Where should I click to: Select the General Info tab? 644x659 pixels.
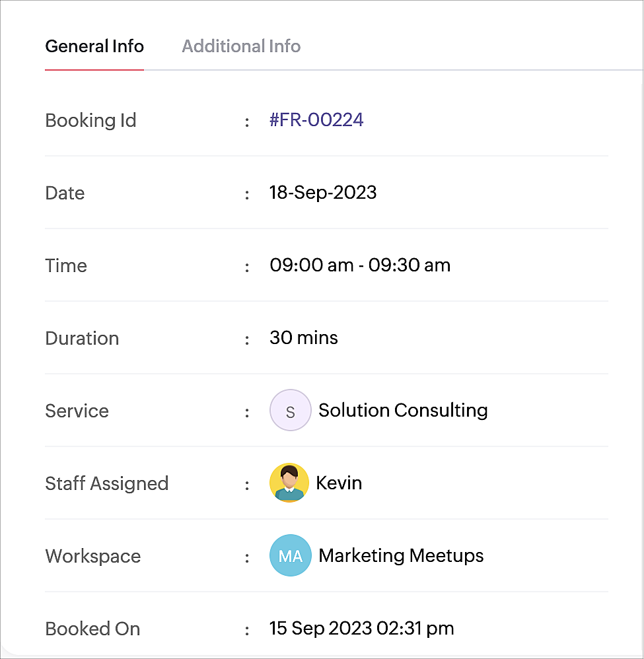pyautogui.click(x=94, y=46)
